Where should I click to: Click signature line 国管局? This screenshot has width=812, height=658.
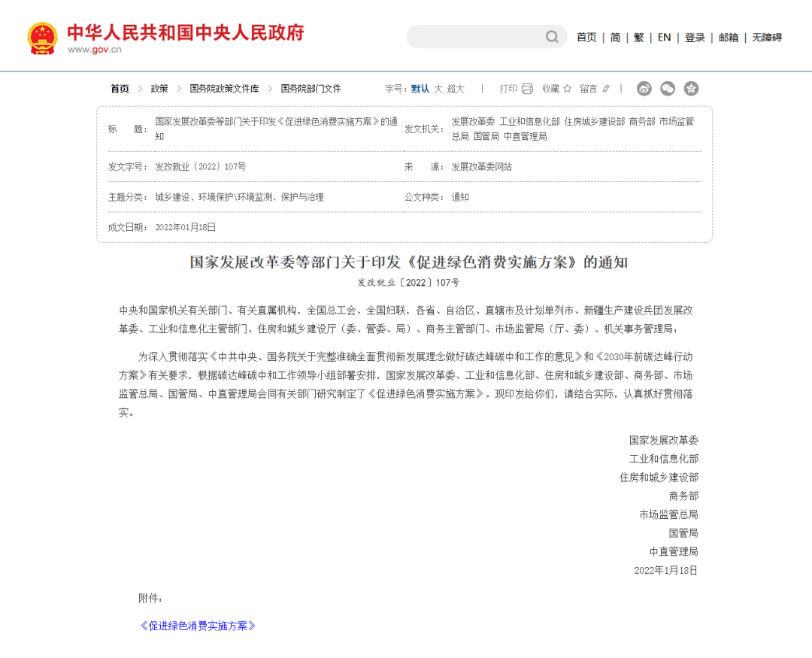683,533
